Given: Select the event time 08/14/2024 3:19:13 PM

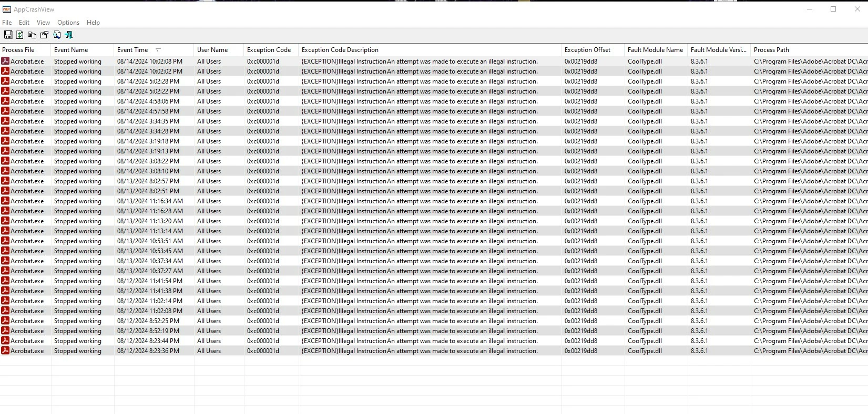Looking at the screenshot, I should [x=148, y=151].
